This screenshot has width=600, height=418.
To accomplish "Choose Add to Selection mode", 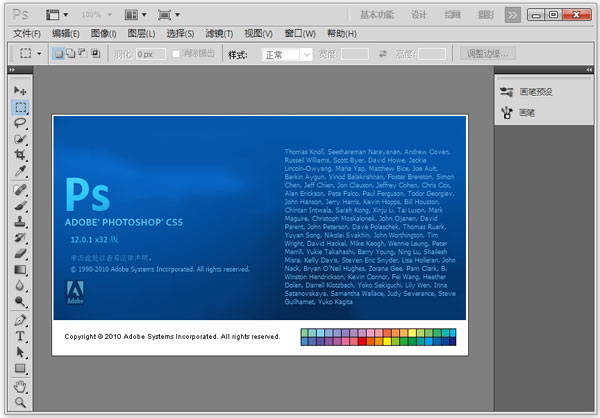I will [70, 53].
